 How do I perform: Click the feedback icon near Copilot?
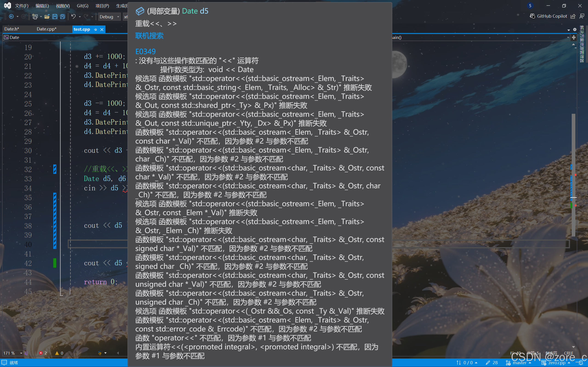tap(582, 16)
